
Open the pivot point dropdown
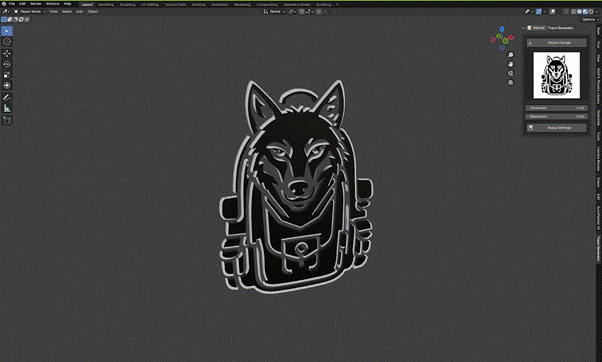292,12
